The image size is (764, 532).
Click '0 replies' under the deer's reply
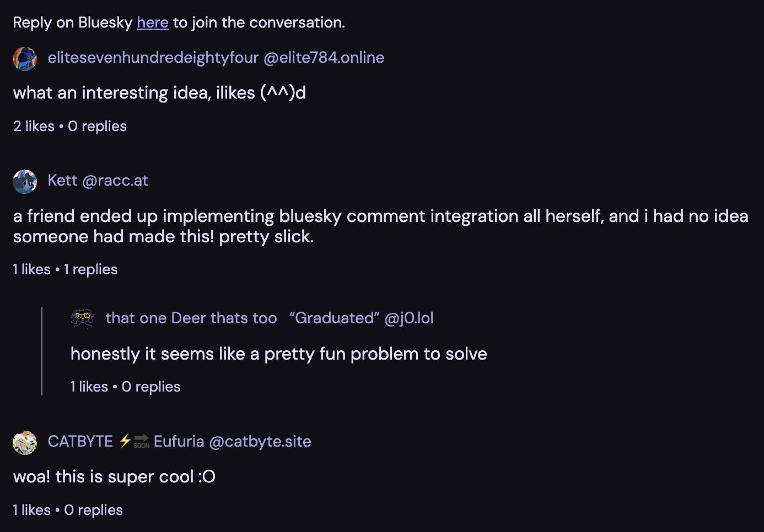click(150, 387)
